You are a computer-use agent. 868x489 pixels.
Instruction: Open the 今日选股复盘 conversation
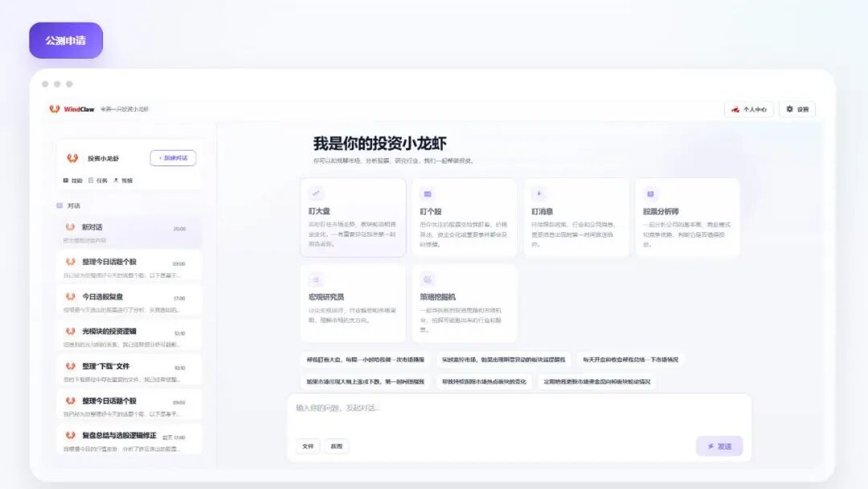pyautogui.click(x=129, y=301)
